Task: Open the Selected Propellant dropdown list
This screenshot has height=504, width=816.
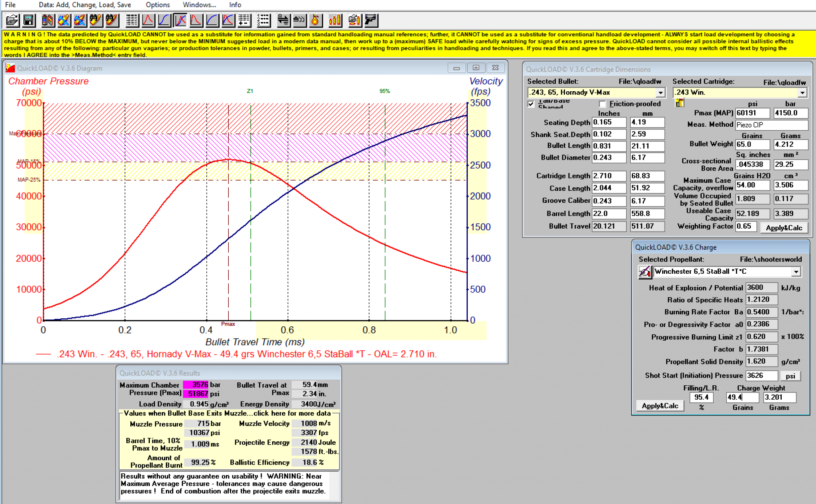Action: pyautogui.click(x=796, y=272)
